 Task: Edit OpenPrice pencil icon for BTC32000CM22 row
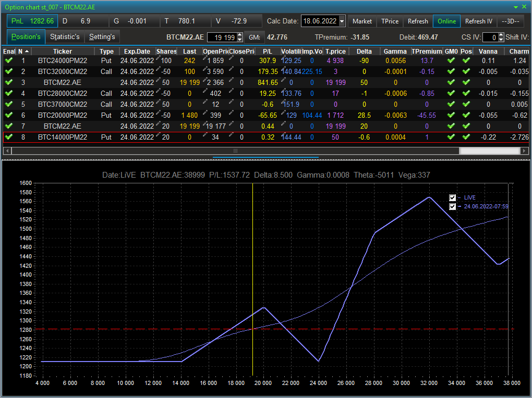pos(205,69)
